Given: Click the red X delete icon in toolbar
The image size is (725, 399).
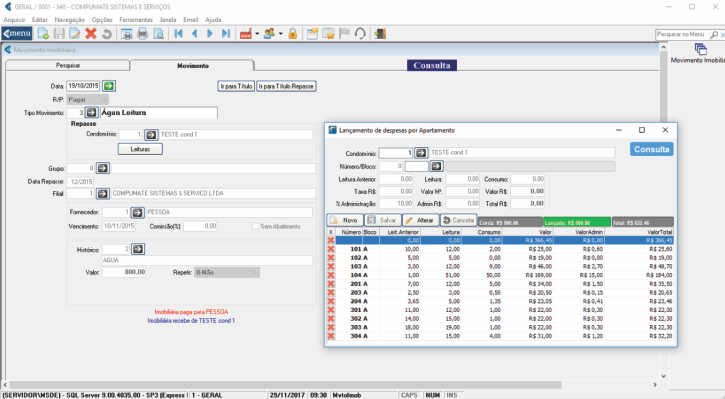Looking at the screenshot, I should tap(91, 33).
